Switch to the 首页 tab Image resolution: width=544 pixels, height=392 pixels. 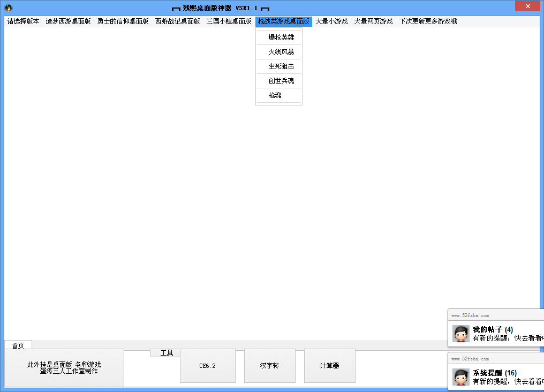click(x=18, y=345)
